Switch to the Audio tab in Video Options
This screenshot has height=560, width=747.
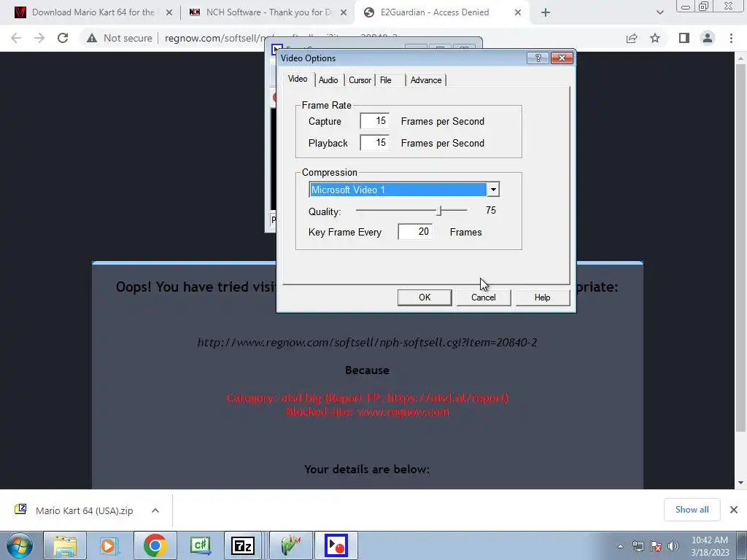coord(328,80)
